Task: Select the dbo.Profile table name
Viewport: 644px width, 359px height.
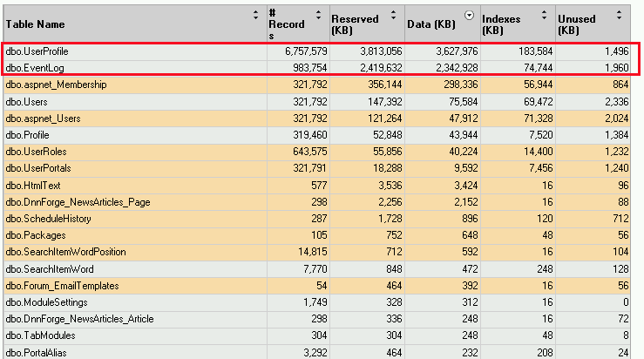Action: 28,135
